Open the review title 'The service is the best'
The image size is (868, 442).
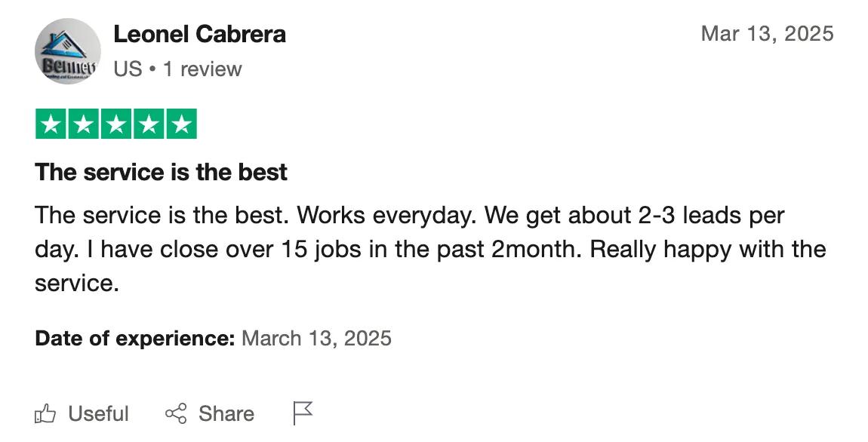[x=161, y=172]
